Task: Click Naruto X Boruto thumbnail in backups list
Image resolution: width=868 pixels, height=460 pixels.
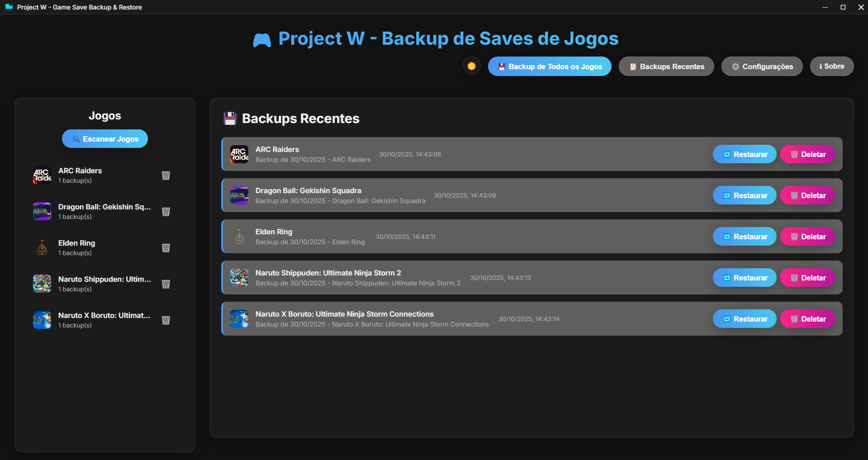Action: (239, 319)
